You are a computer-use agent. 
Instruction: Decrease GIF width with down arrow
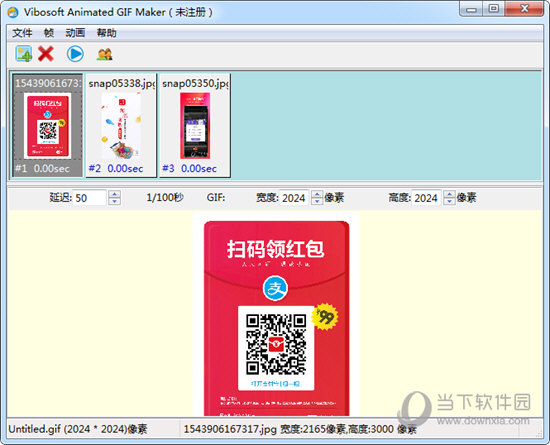(317, 202)
